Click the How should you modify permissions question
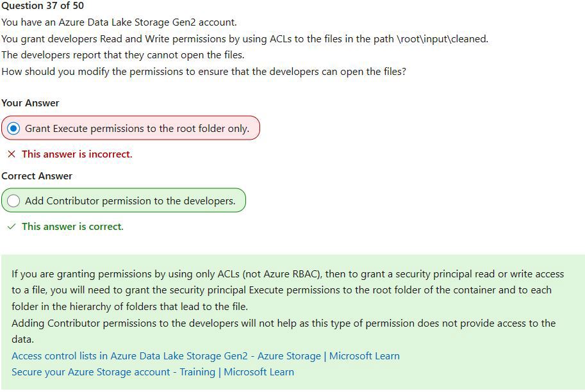 pyautogui.click(x=204, y=72)
